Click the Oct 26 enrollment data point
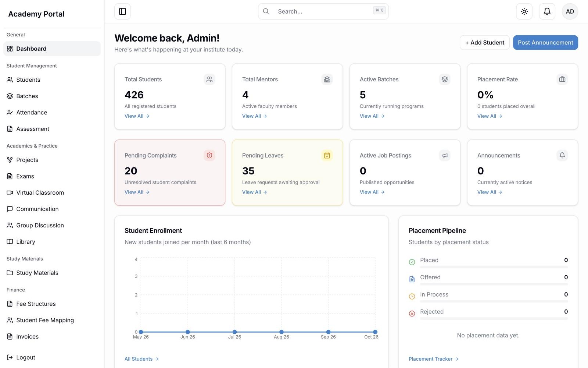 coord(375,332)
